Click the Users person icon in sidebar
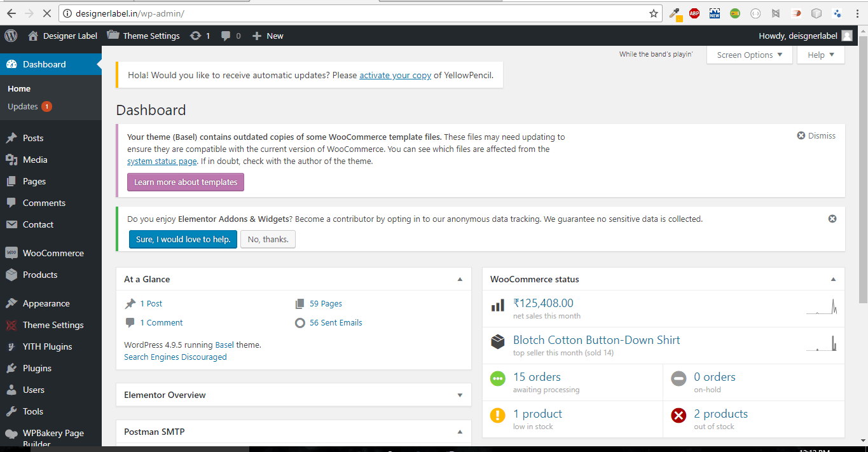868x452 pixels. (x=11, y=390)
